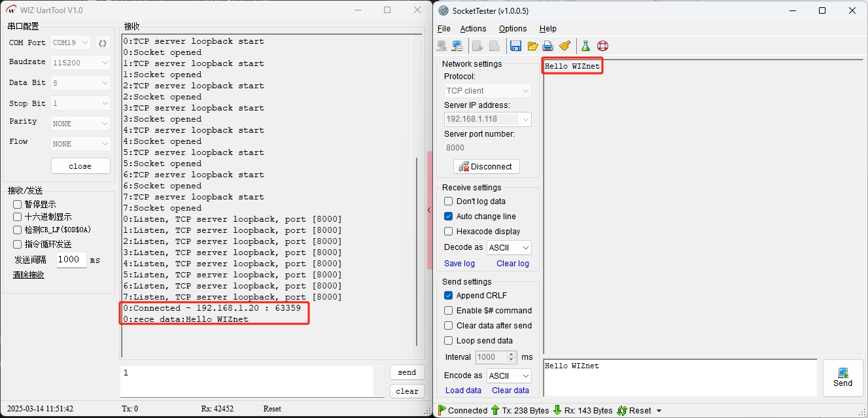Open the Decode as ASCII dropdown
Image resolution: width=868 pixels, height=418 pixels.
[509, 248]
